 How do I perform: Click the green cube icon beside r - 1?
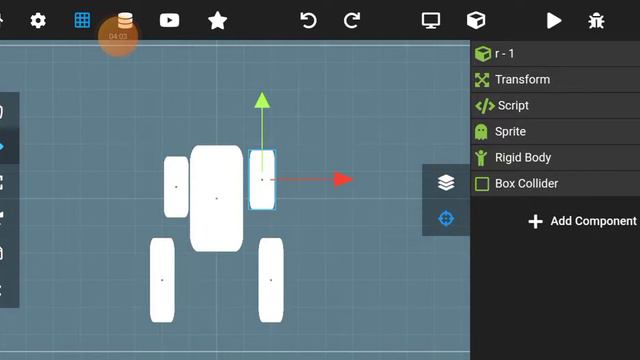[482, 54]
